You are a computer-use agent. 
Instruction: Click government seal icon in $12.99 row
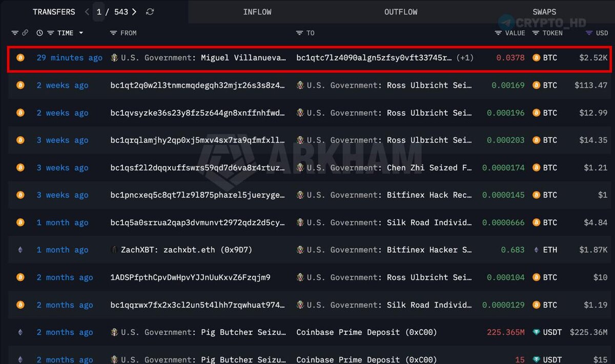300,113
